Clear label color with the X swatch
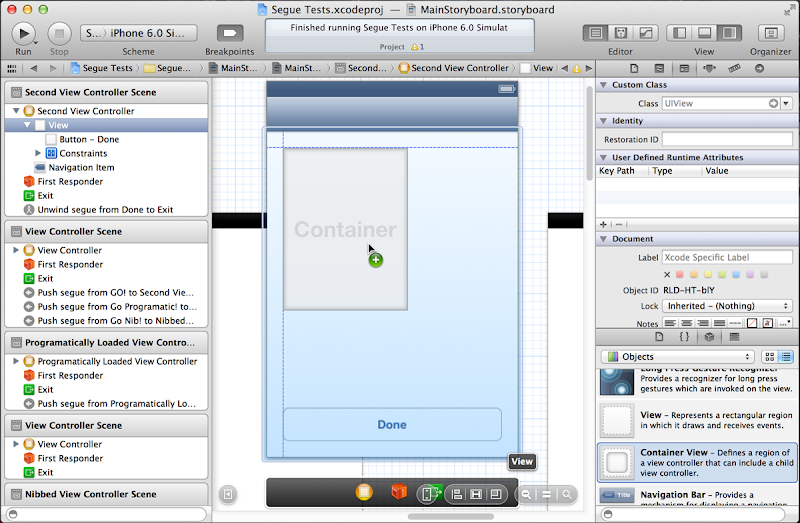The width and height of the screenshot is (800, 523). 667,275
